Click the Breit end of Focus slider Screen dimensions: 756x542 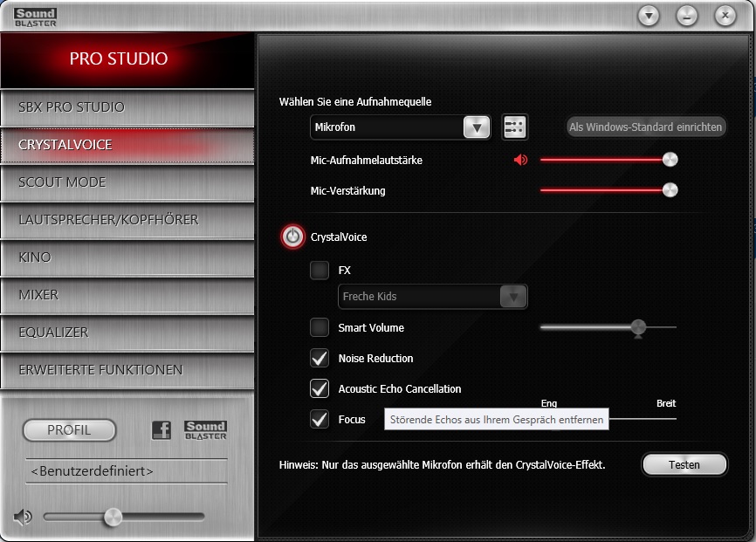pyautogui.click(x=666, y=403)
